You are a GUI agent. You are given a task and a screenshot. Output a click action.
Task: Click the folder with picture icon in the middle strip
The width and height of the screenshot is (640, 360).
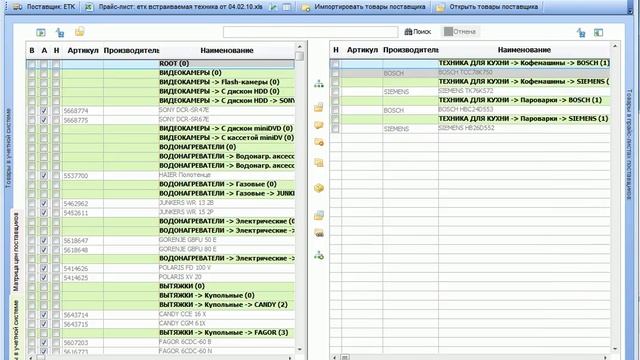tap(319, 215)
